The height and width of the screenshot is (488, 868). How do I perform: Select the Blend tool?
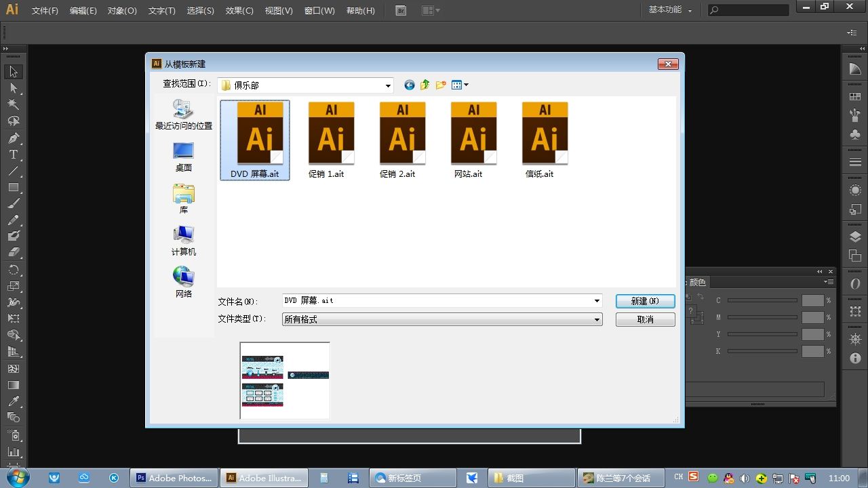pos(14,417)
